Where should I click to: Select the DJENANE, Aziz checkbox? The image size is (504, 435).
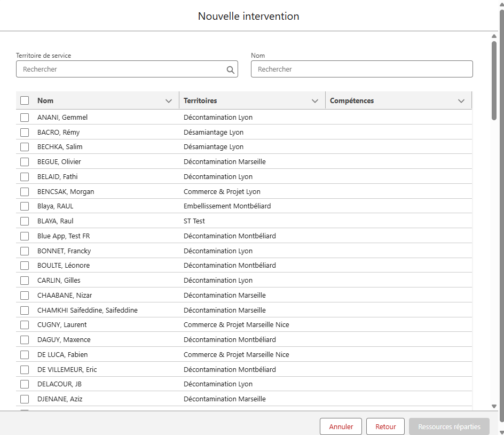point(25,399)
